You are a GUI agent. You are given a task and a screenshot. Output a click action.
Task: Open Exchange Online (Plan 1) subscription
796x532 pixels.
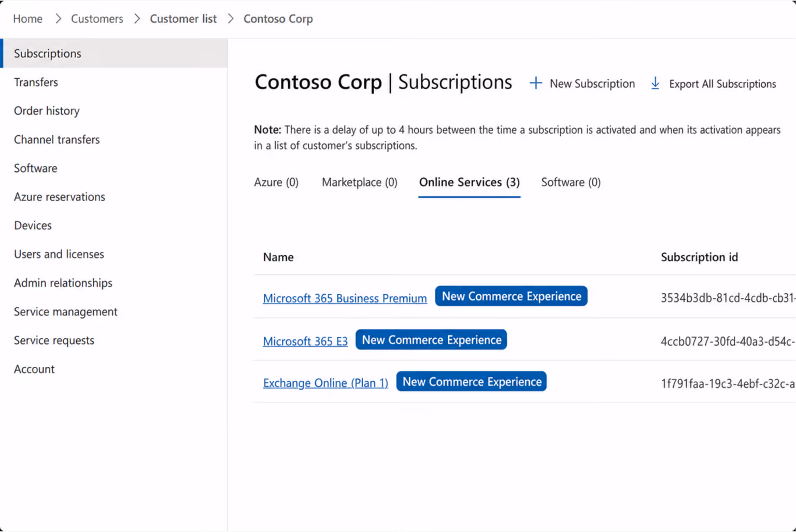325,383
